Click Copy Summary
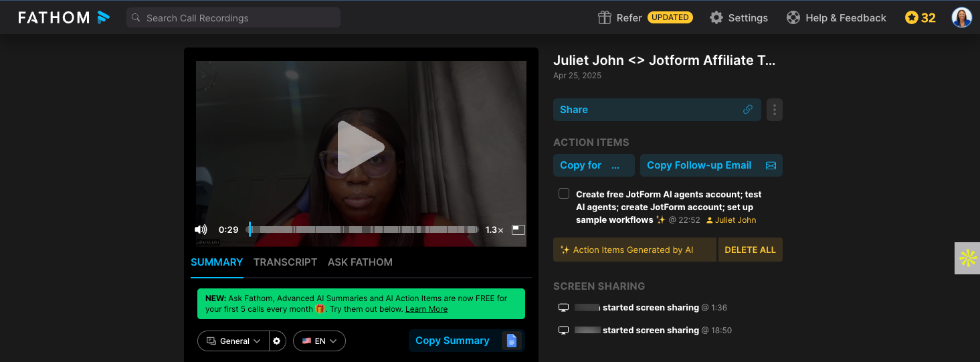980x362 pixels. (x=452, y=341)
